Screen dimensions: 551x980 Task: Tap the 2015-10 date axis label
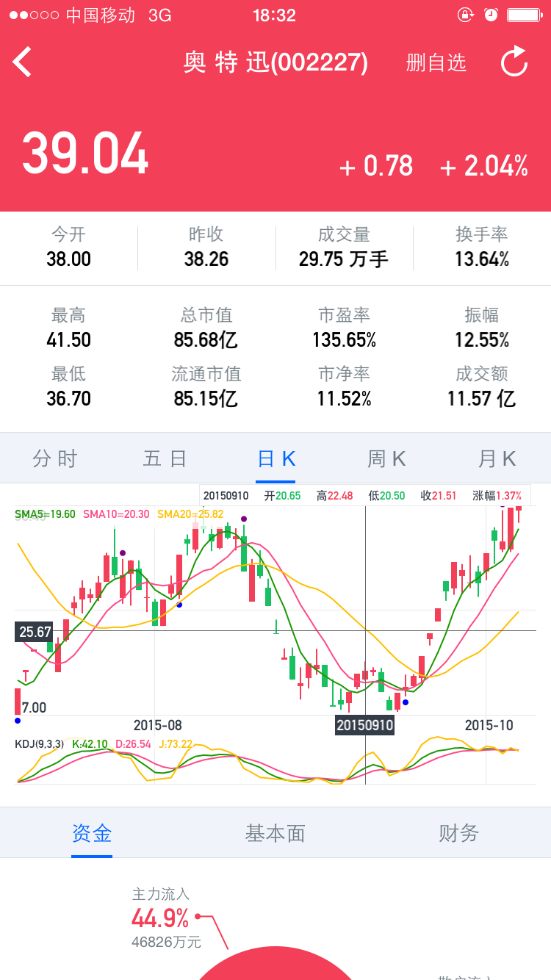click(x=489, y=725)
